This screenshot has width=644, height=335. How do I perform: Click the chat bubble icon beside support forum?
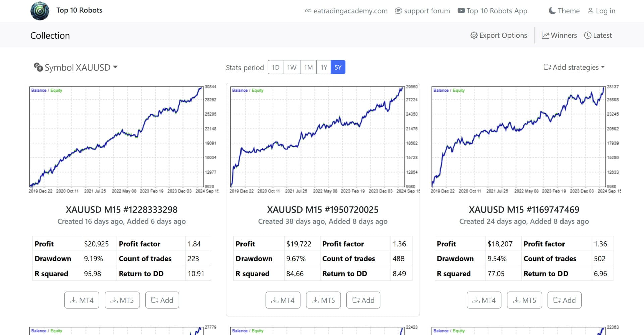pos(398,11)
